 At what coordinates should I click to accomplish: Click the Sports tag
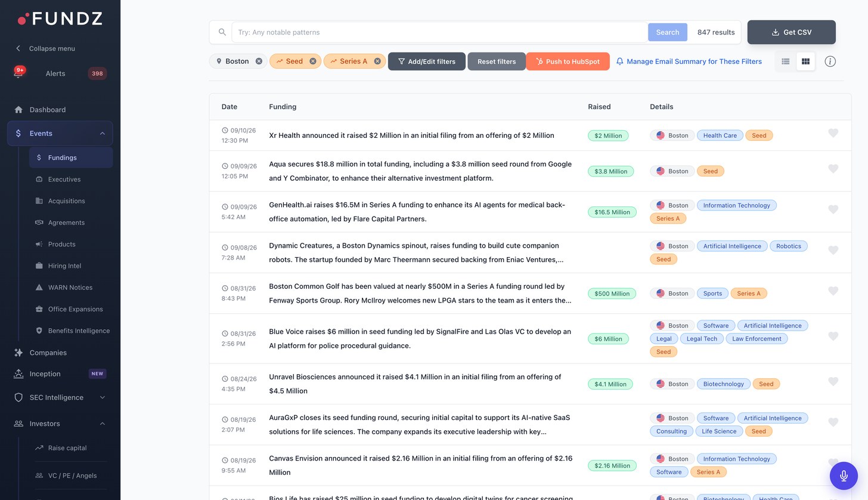point(712,294)
